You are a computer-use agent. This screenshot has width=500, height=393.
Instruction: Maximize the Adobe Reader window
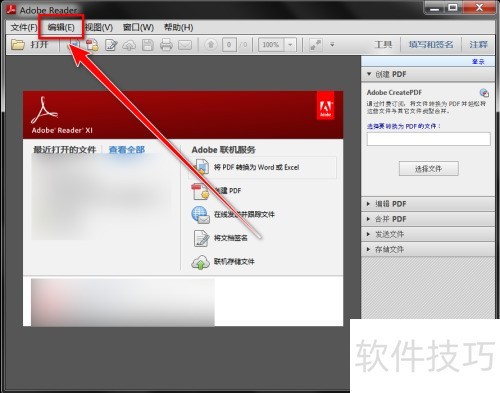[x=453, y=8]
